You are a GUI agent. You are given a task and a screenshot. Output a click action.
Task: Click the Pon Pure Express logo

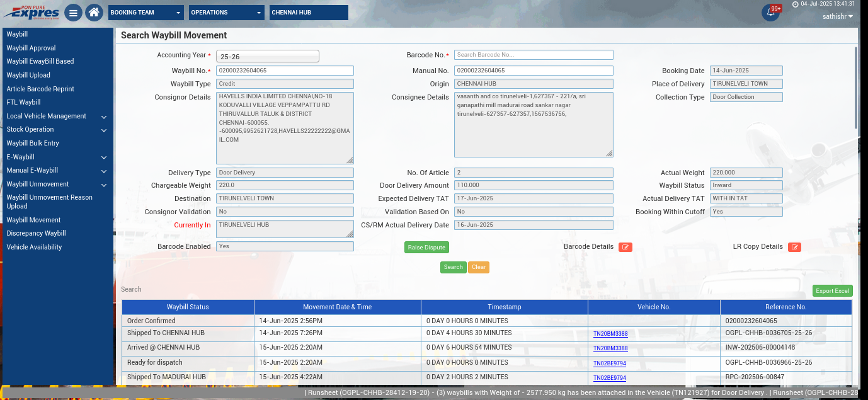pos(31,12)
